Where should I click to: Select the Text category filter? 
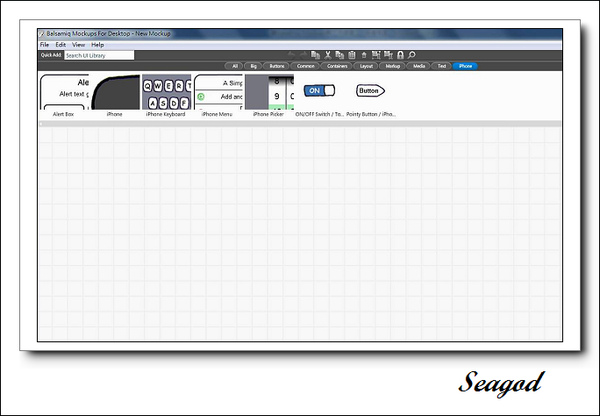442,66
